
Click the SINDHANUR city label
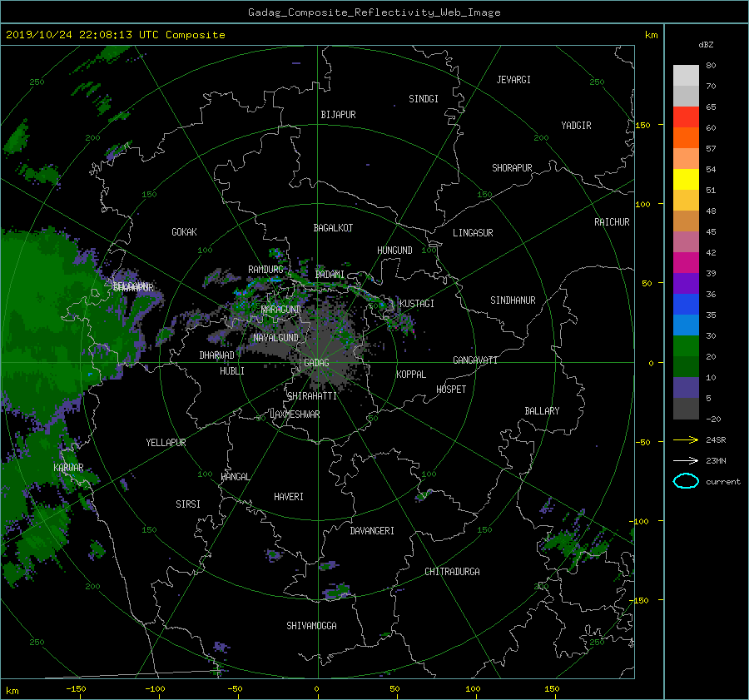pyautogui.click(x=513, y=300)
